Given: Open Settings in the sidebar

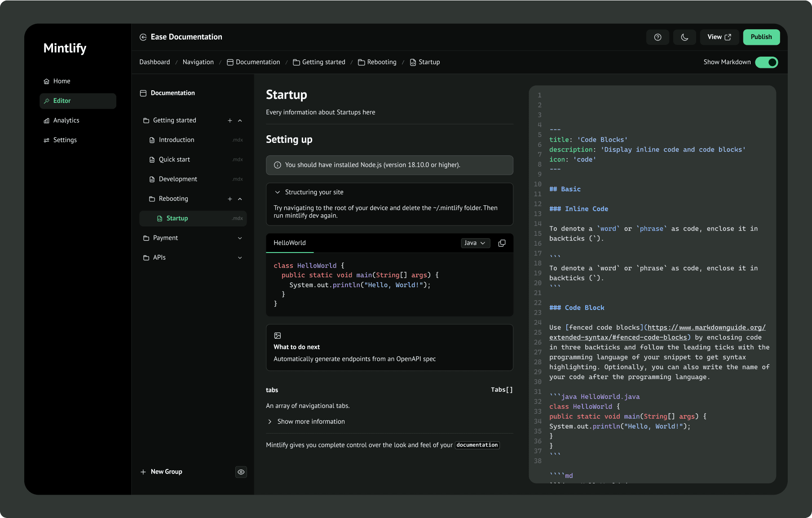Looking at the screenshot, I should coord(78,140).
